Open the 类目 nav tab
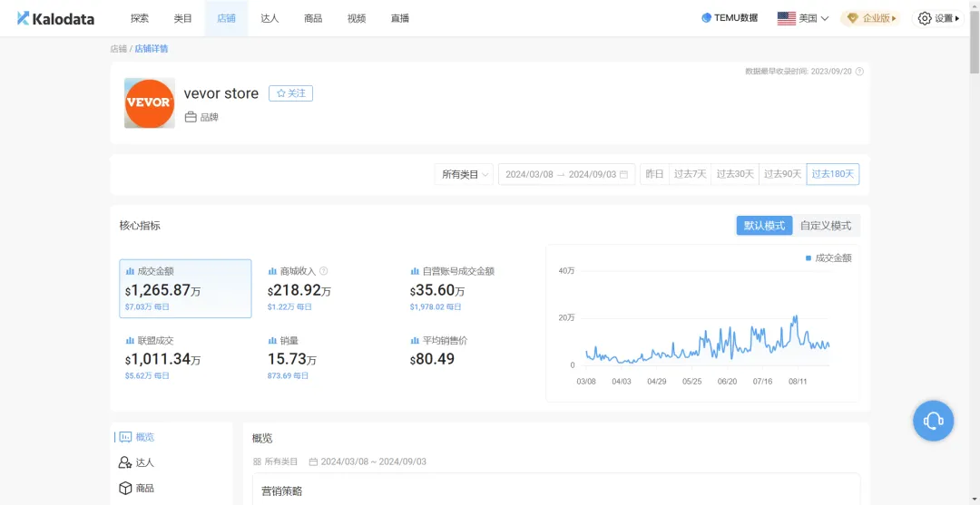Screen dimensions: 980x505 [x=183, y=18]
